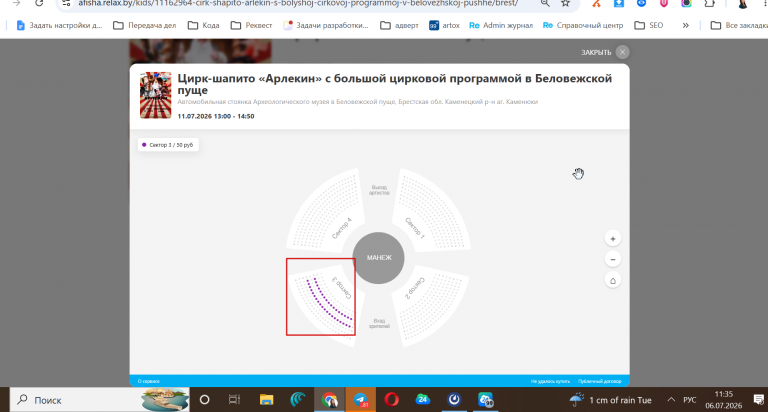768x412 pixels.
Task: Open the Все закладки folder
Action: click(x=739, y=25)
